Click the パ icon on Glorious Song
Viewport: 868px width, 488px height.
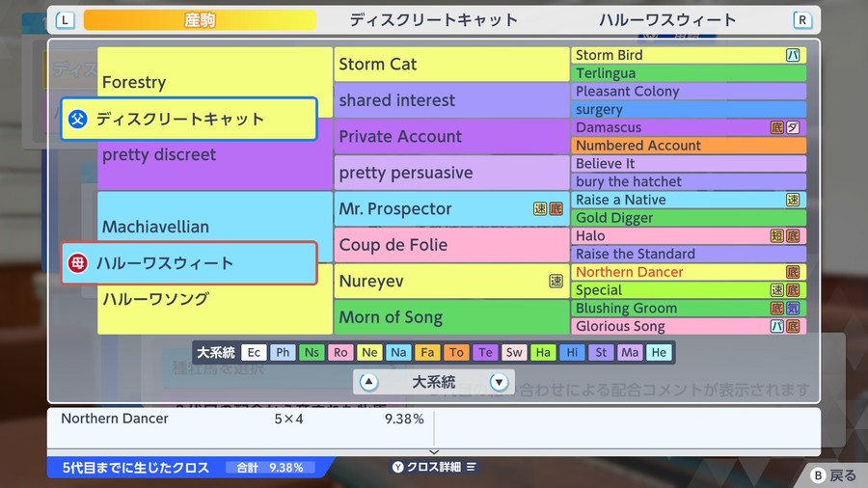(777, 326)
